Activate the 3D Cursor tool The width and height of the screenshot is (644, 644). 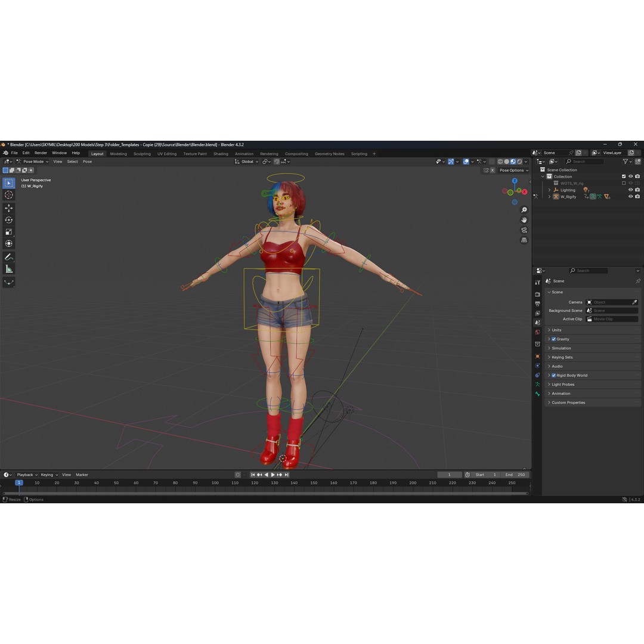8,195
